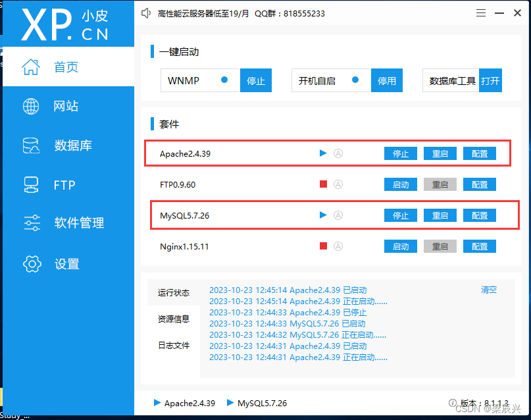The image size is (531, 420).
Task: Toggle the 开机自启 status dot
Action: tap(355, 80)
